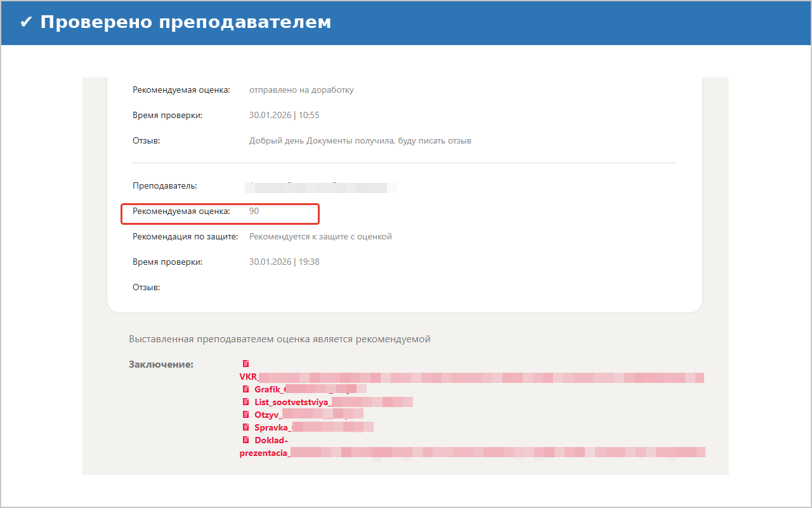The image size is (812, 508).
Task: Select the recommended grade value 90
Action: coord(254,211)
